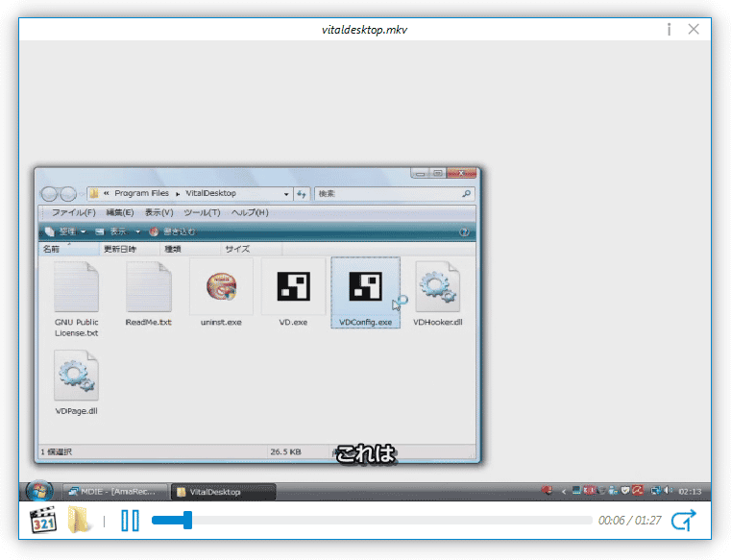Switch to VitalDesktop taskbar button
Viewport: 731px width, 560px height.
click(x=223, y=492)
